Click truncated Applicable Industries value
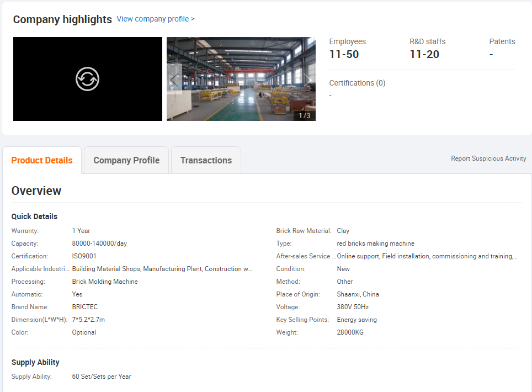Screen dimensions: 532x392 click(x=162, y=269)
